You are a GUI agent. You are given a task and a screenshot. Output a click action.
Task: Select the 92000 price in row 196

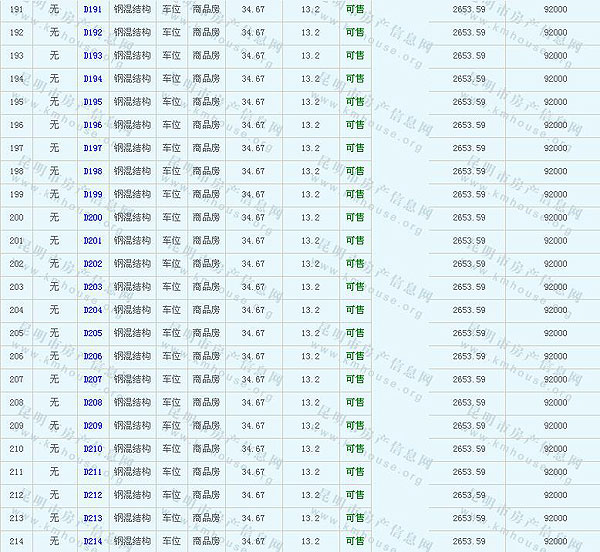(554, 125)
